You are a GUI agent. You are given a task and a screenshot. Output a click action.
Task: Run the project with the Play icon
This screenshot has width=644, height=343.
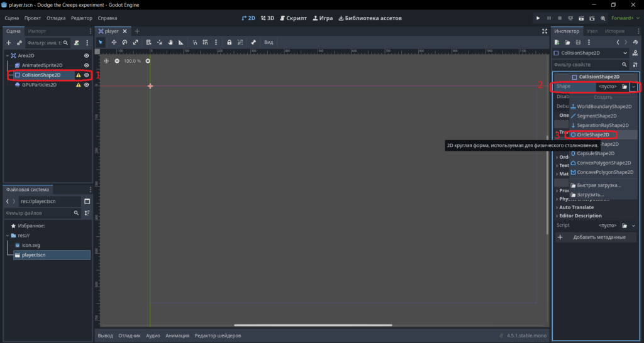click(538, 18)
